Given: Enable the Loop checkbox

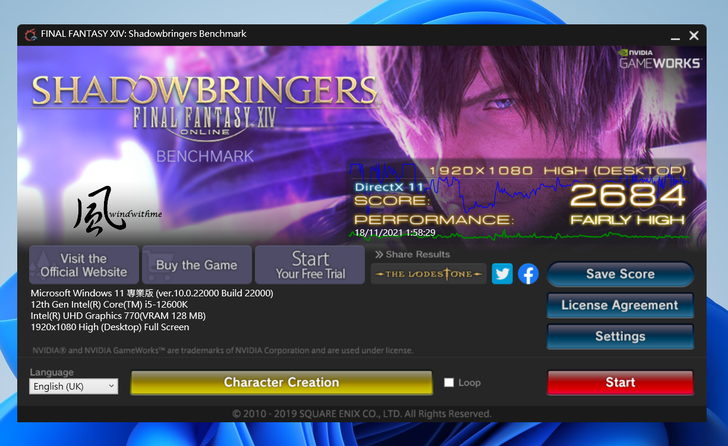Looking at the screenshot, I should pos(448,382).
